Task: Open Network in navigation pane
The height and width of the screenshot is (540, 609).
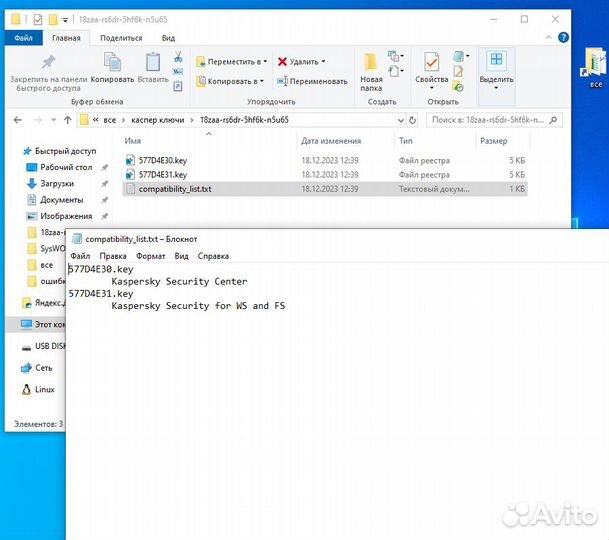Action: coord(36,368)
